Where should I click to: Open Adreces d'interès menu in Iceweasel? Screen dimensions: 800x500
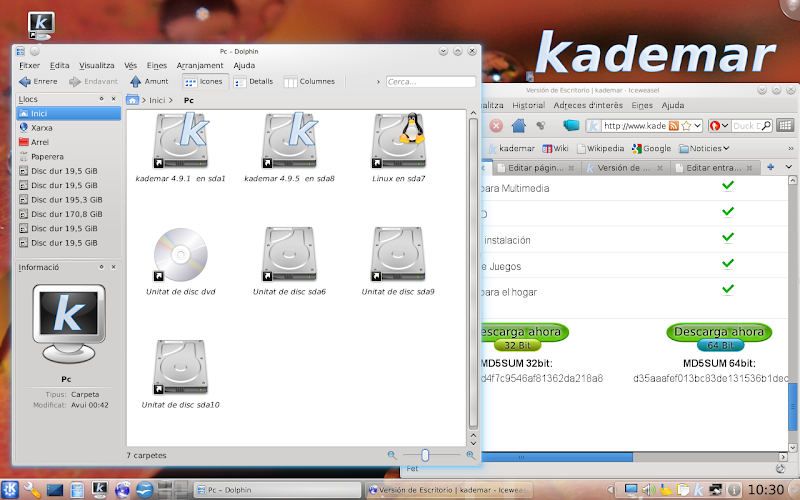point(588,105)
